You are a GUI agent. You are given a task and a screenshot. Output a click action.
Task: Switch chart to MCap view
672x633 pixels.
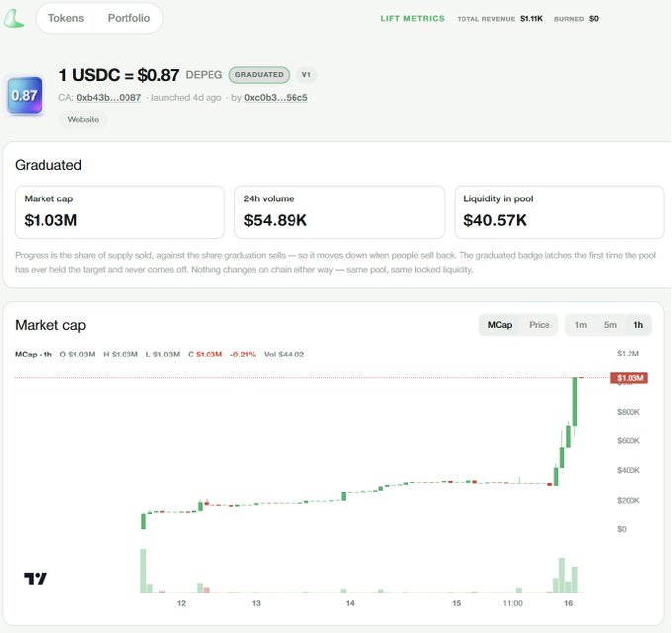click(x=500, y=325)
